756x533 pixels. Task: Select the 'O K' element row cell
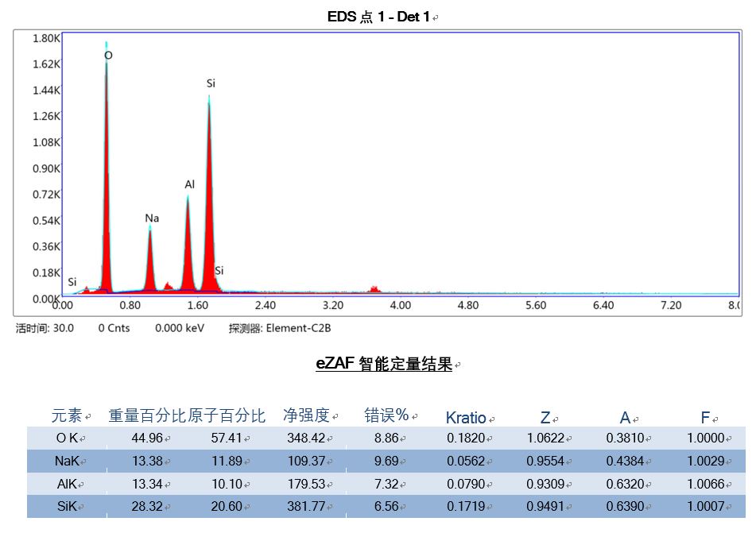[67, 438]
